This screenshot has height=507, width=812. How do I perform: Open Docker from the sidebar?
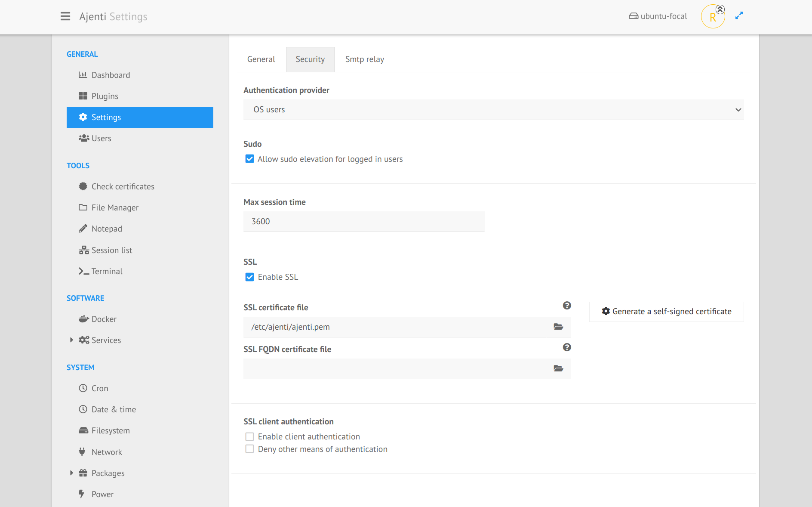[x=104, y=319]
